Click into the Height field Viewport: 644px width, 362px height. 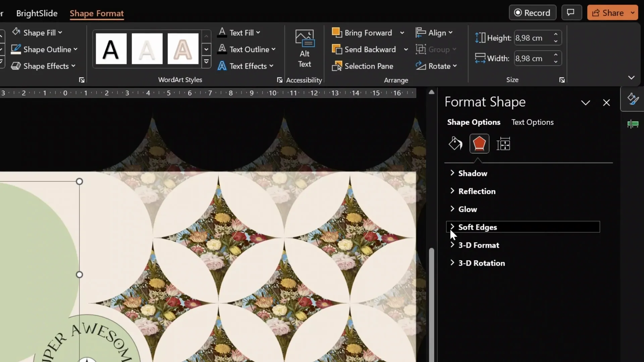pyautogui.click(x=532, y=38)
